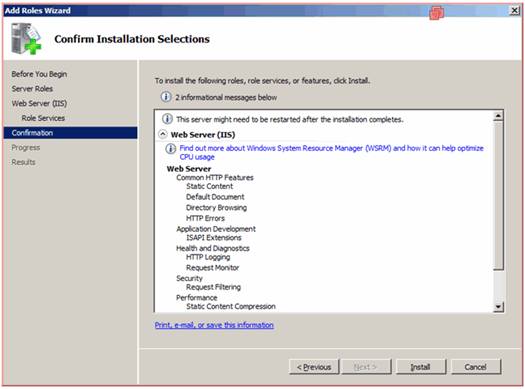This screenshot has width=525, height=389.
Task: Click the red overlapping squares icon in title bar
Action: click(x=437, y=13)
